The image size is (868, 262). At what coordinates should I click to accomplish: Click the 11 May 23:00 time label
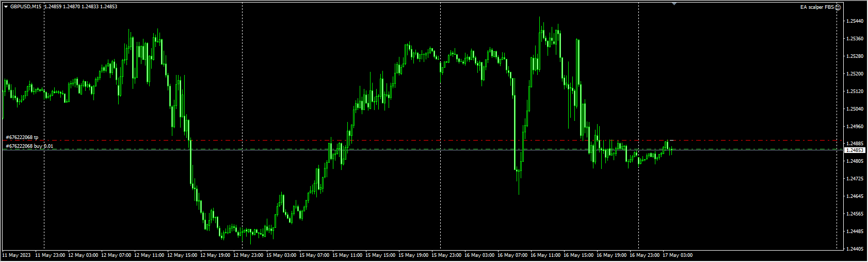pos(50,255)
